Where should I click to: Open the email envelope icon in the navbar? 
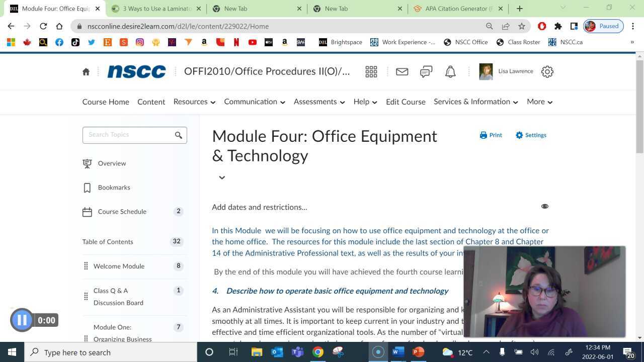coord(401,71)
